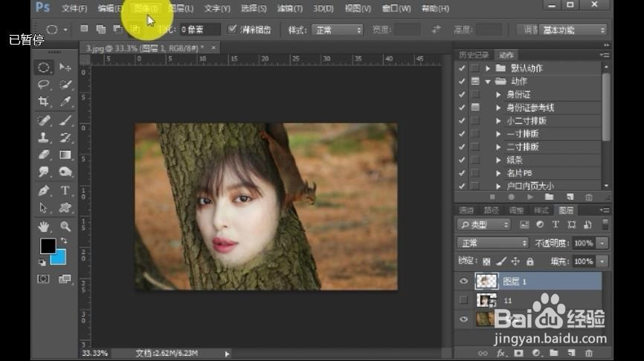The height and width of the screenshot is (361, 644).
Task: Click 图层 1 layer thumbnail
Action: 486,282
